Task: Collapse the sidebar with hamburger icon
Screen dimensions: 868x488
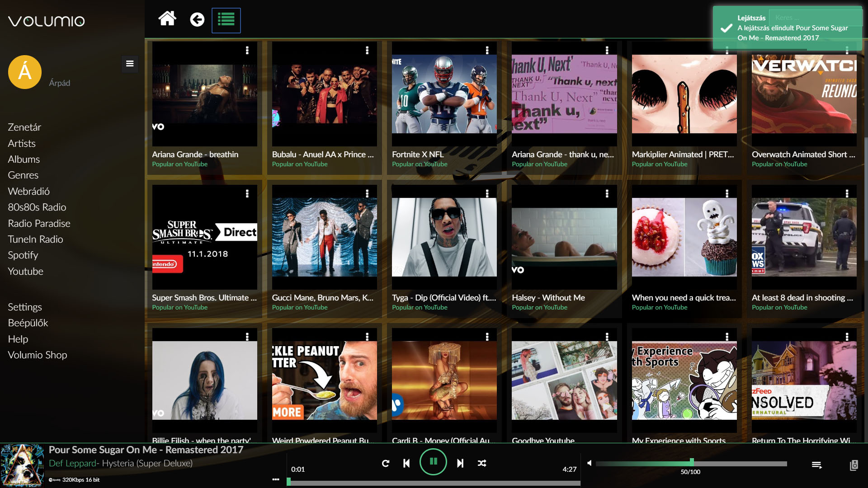Action: [130, 64]
